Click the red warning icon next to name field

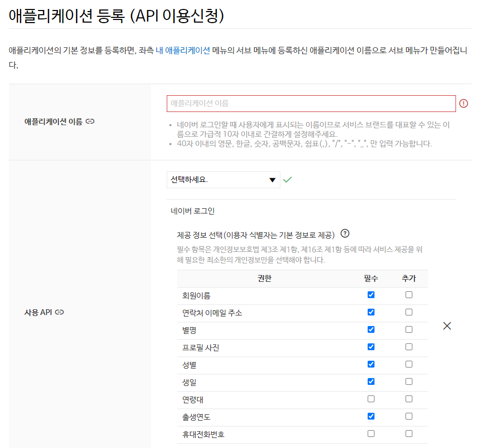coord(463,104)
